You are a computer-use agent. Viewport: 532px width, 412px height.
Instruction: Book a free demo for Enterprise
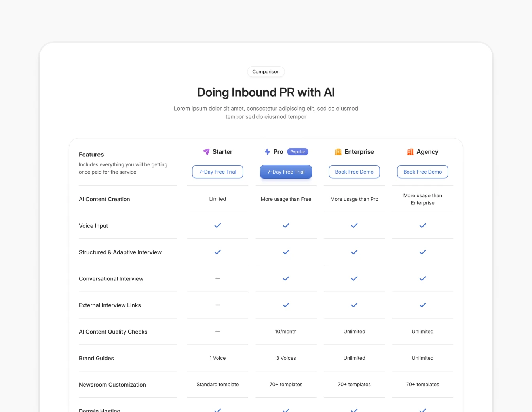coord(354,172)
